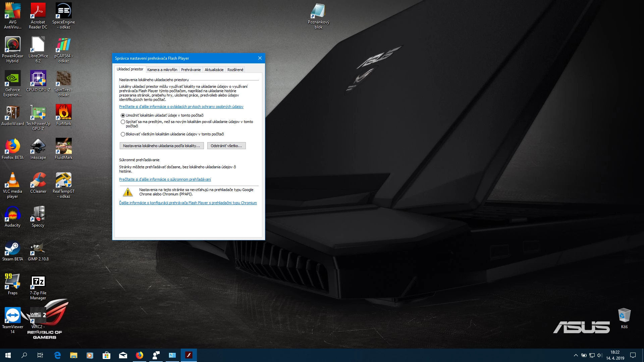Open the CCleaner desktop shortcut
Image resolution: width=644 pixels, height=362 pixels.
pyautogui.click(x=38, y=181)
